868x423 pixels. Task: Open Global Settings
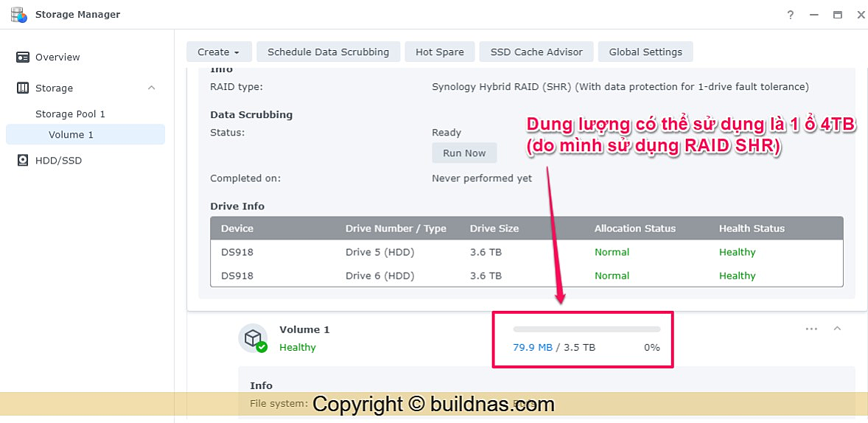coord(645,52)
